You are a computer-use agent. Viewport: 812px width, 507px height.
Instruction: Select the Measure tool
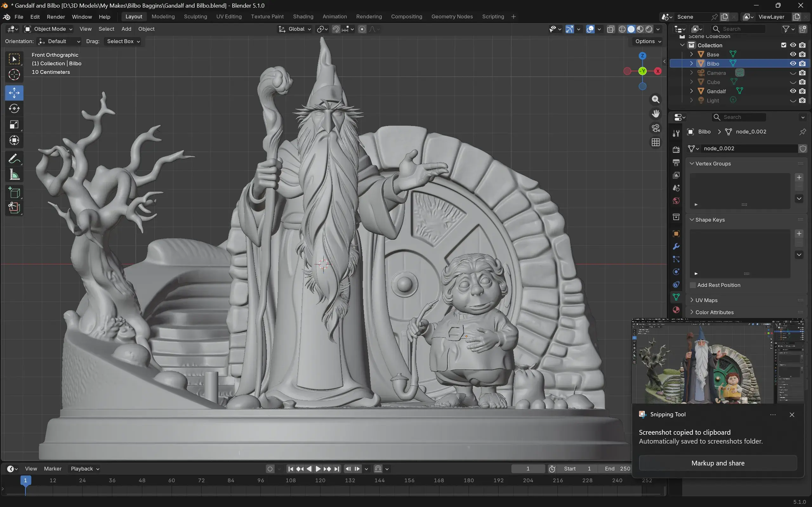pos(14,174)
